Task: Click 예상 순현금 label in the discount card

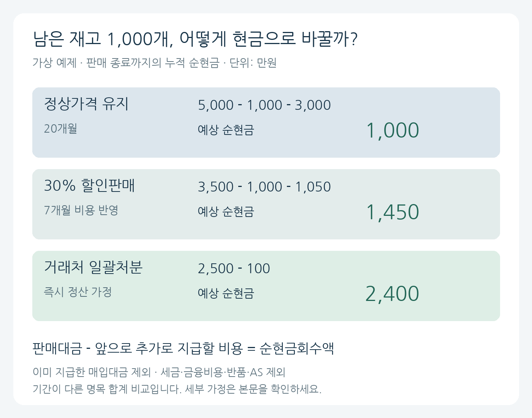Action: coord(226,212)
